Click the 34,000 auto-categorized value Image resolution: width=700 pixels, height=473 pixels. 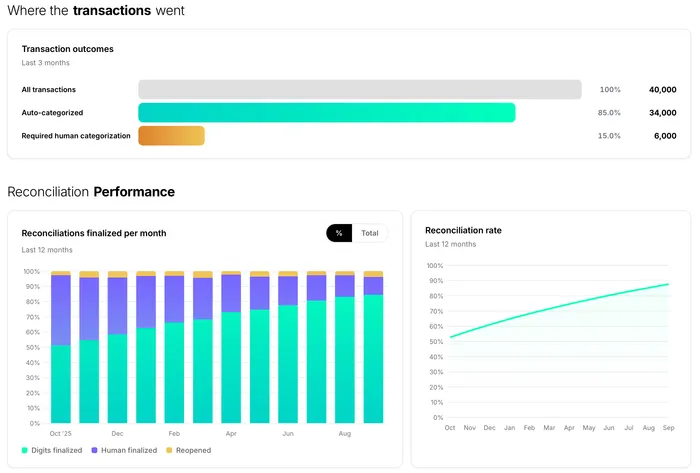[x=662, y=113]
